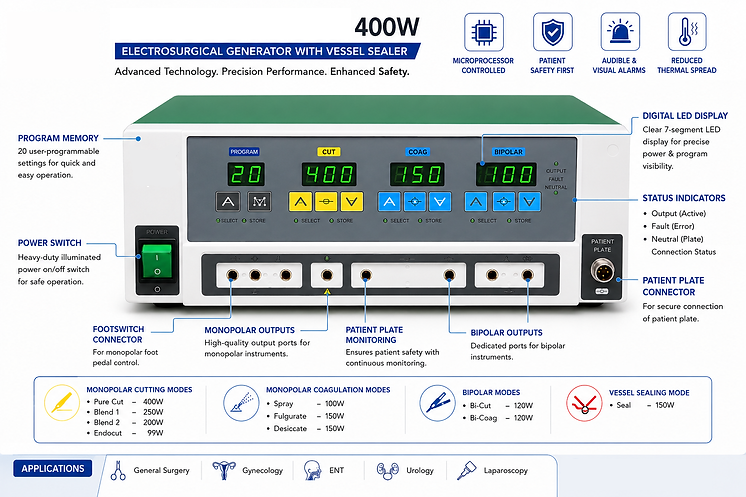Image resolution: width=746 pixels, height=497 pixels.
Task: Click the Program up arrow key
Action: click(x=228, y=202)
